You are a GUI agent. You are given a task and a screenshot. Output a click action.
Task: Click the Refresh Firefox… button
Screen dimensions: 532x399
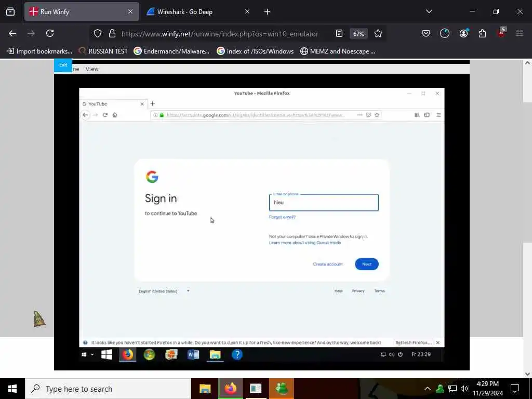point(413,343)
